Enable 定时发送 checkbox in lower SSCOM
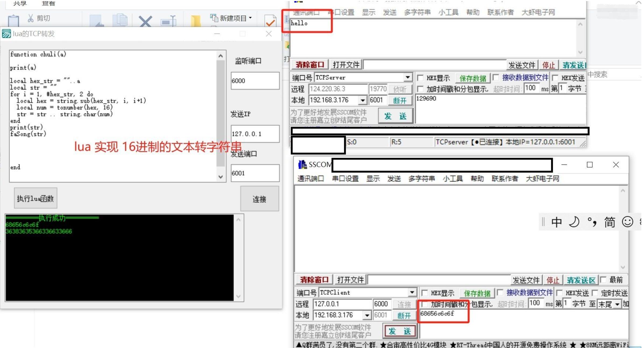This screenshot has width=644, height=348. tap(595, 293)
